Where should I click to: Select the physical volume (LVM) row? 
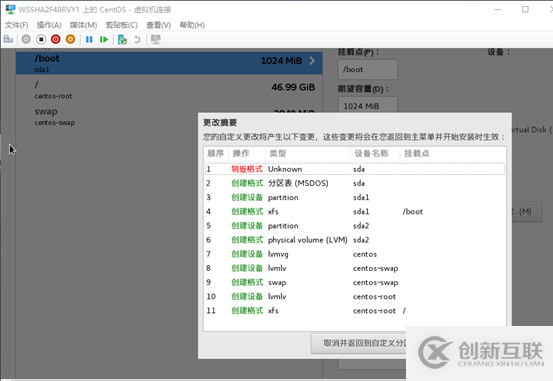355,240
